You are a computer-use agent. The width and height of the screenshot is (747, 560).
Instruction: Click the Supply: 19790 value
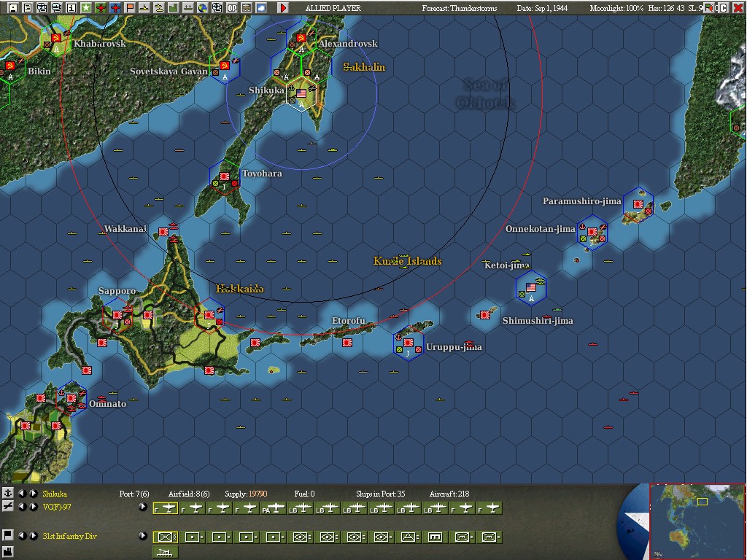[x=246, y=494]
